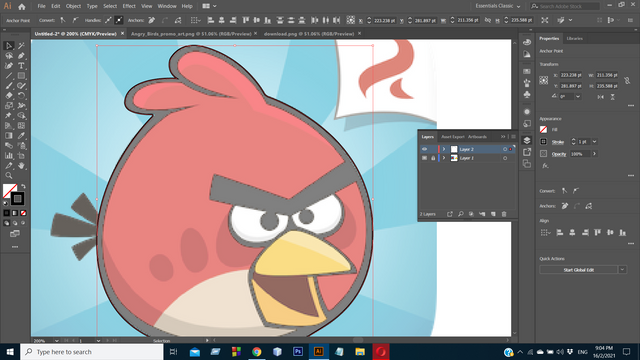Switch to Asset Export tab

(x=453, y=137)
